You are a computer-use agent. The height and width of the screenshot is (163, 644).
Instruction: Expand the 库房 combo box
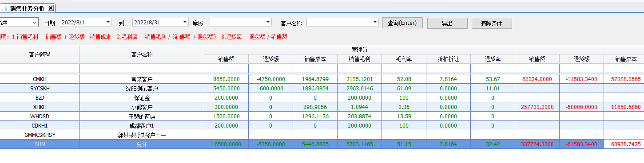[x=268, y=22]
